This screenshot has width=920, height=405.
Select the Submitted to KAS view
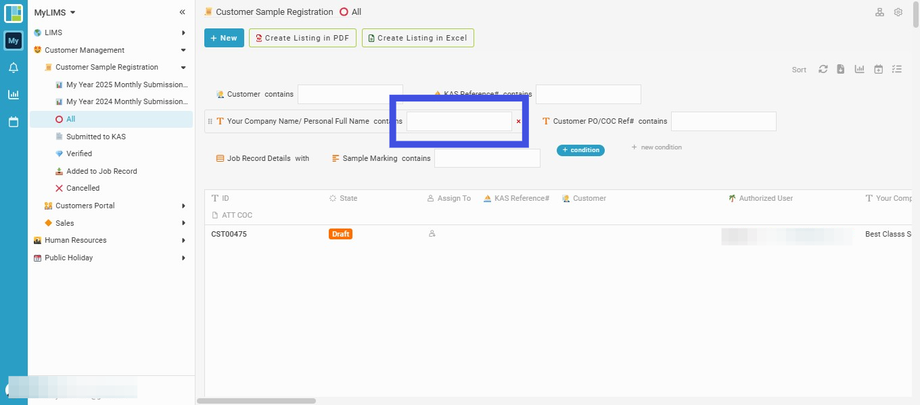(91, 137)
